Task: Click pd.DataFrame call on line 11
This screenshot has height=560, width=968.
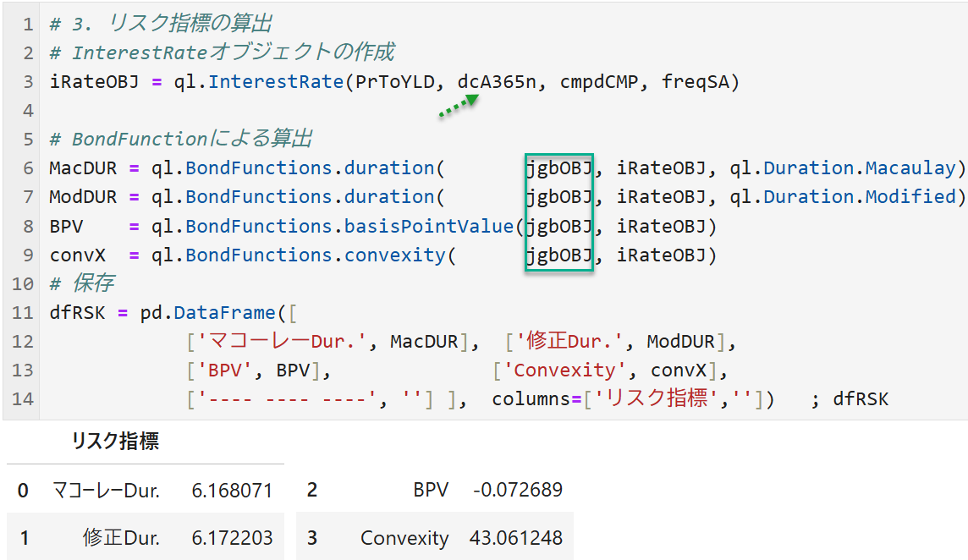Action: [207, 312]
